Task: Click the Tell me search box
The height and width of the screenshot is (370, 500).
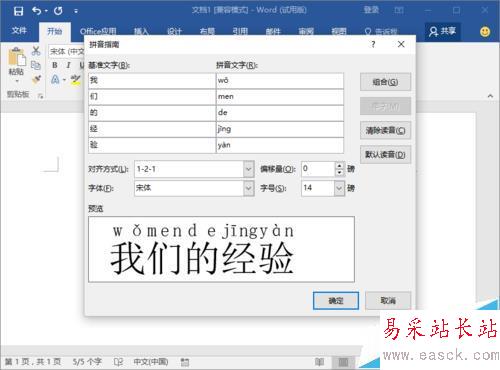Action: (381, 32)
